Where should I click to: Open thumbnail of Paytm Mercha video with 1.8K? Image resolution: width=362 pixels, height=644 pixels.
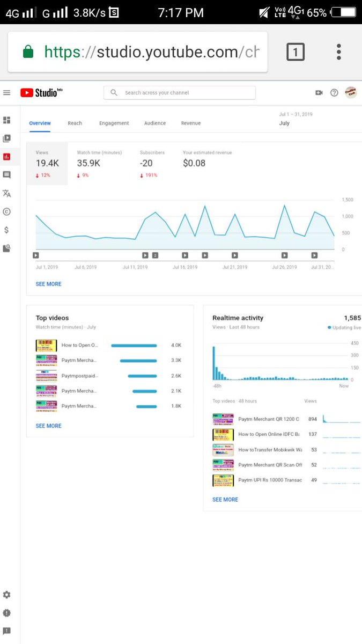(46, 406)
